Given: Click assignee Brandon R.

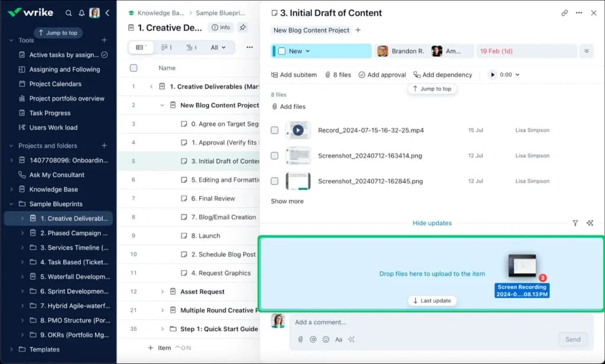Looking at the screenshot, I should [401, 51].
